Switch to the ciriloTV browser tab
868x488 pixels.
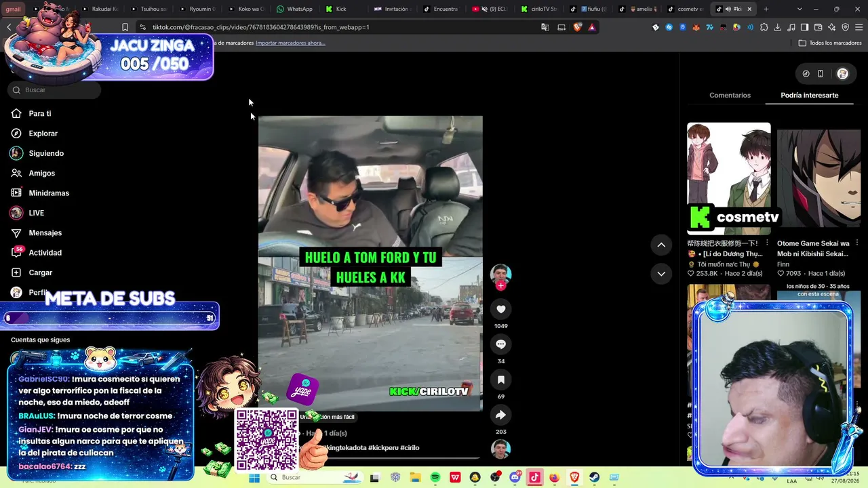pos(540,9)
